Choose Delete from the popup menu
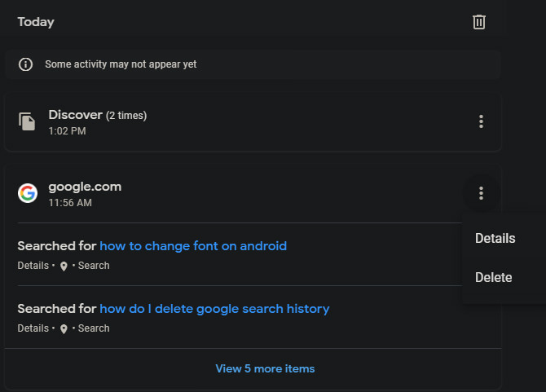546x392 pixels. pyautogui.click(x=493, y=277)
